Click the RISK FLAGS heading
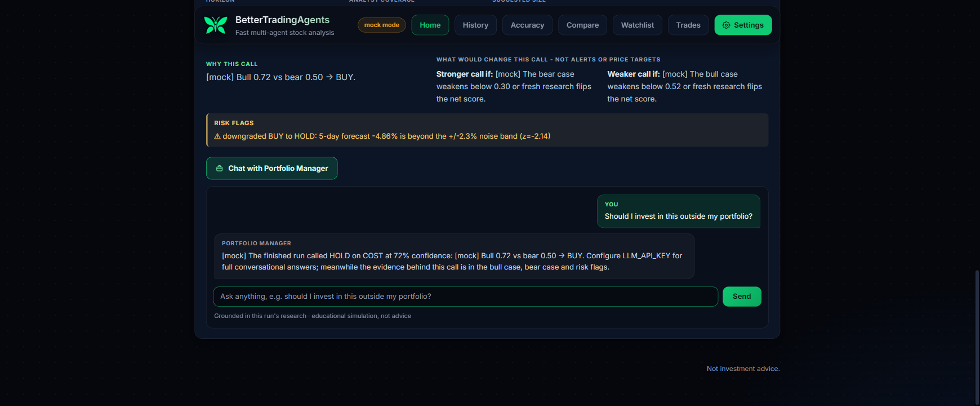 234,123
